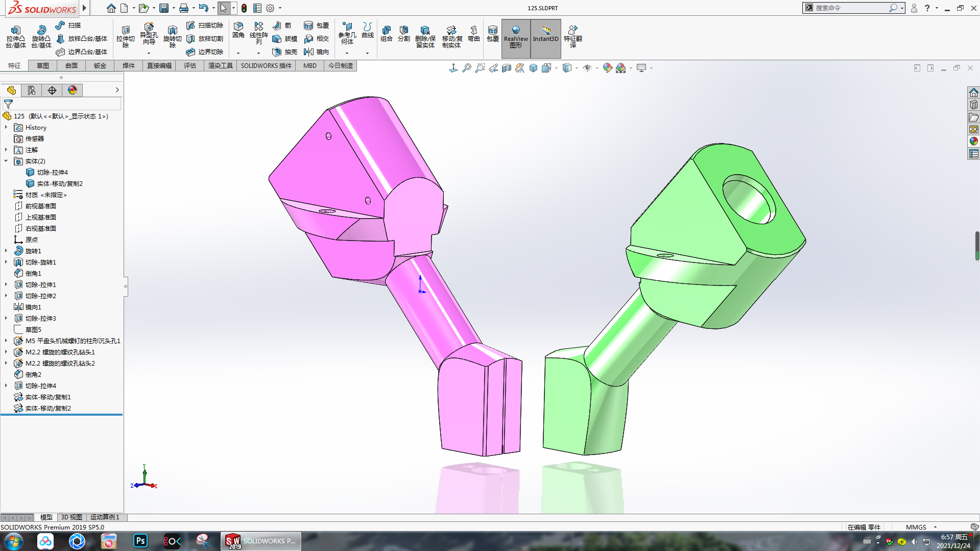Toggle RealView Graphics (RealView 图形)
Screen dimensions: 980x551
point(516,38)
